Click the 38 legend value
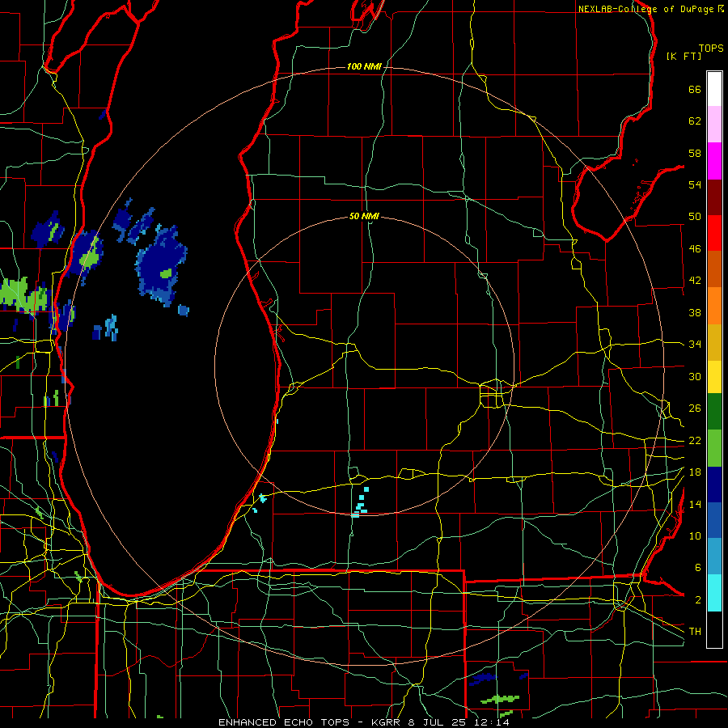The image size is (728, 728). click(695, 312)
